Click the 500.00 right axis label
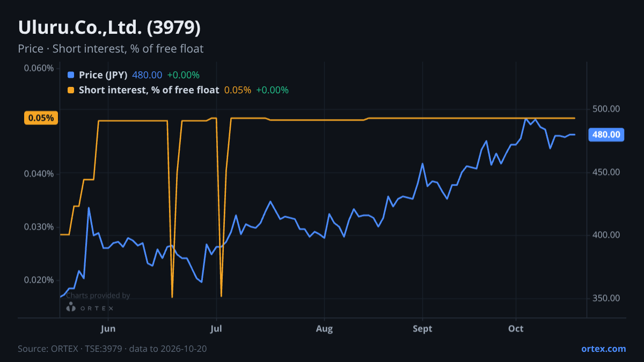This screenshot has height=362, width=644. tap(606, 109)
